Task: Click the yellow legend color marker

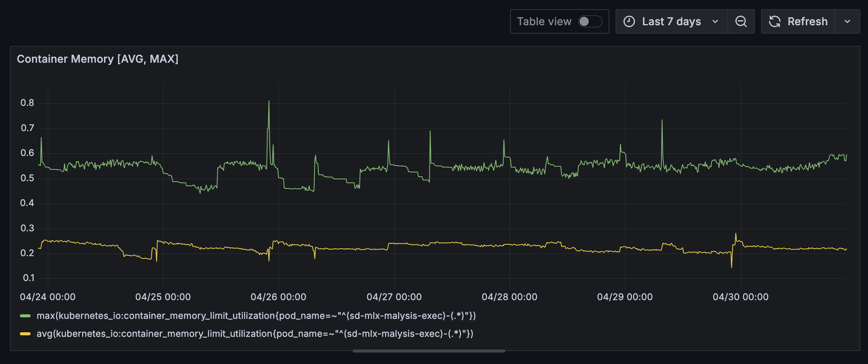Action: [24, 333]
